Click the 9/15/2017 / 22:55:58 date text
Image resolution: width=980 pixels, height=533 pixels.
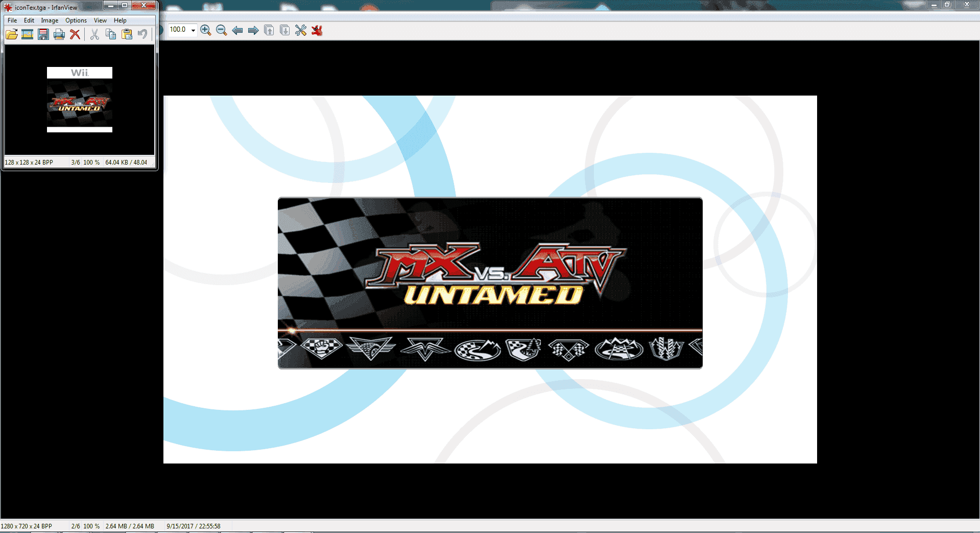click(x=194, y=526)
